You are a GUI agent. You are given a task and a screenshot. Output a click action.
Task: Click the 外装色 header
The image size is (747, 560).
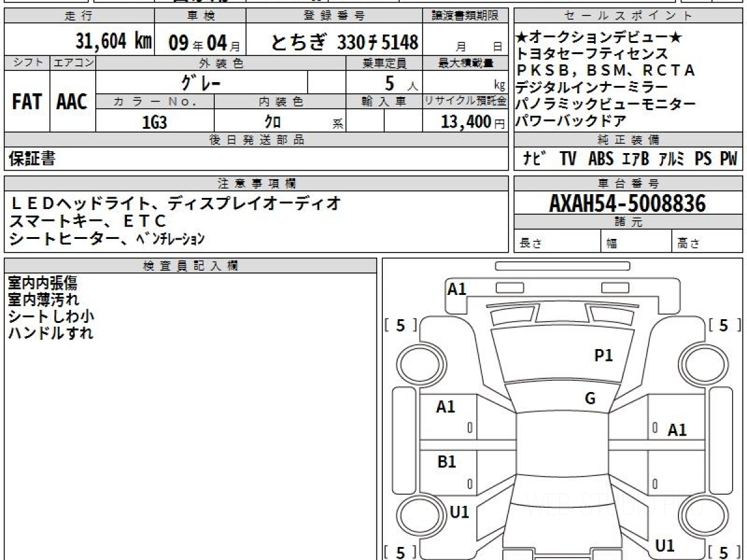point(221,63)
